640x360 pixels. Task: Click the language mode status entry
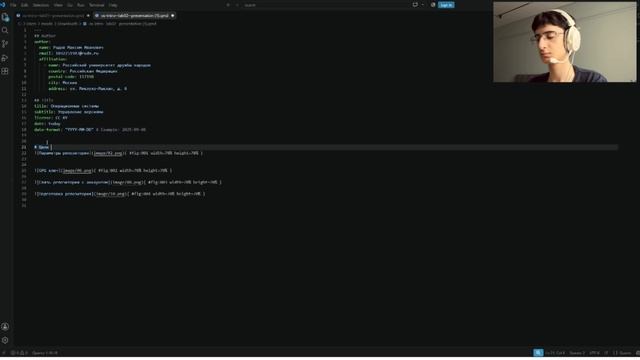[622, 353]
